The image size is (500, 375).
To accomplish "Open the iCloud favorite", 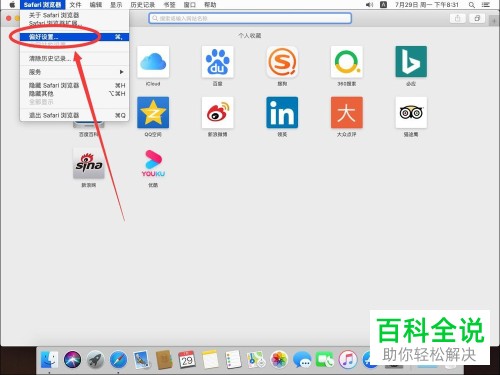I will point(153,62).
